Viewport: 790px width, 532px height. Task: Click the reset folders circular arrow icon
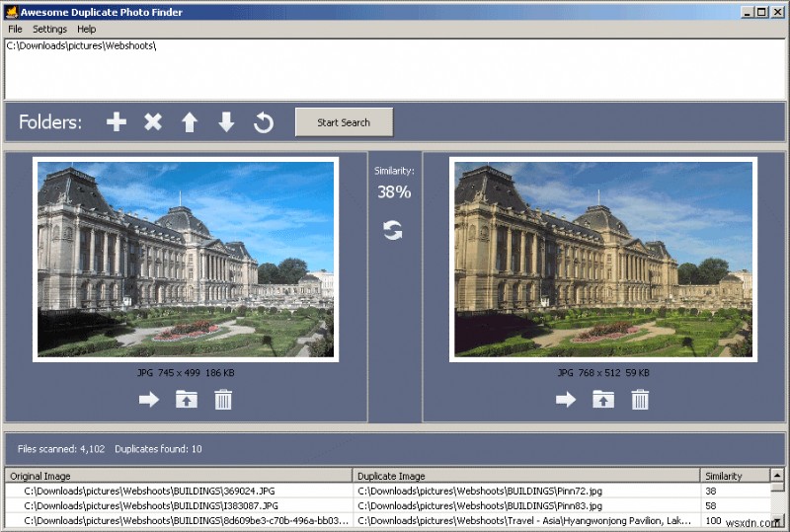coord(264,122)
